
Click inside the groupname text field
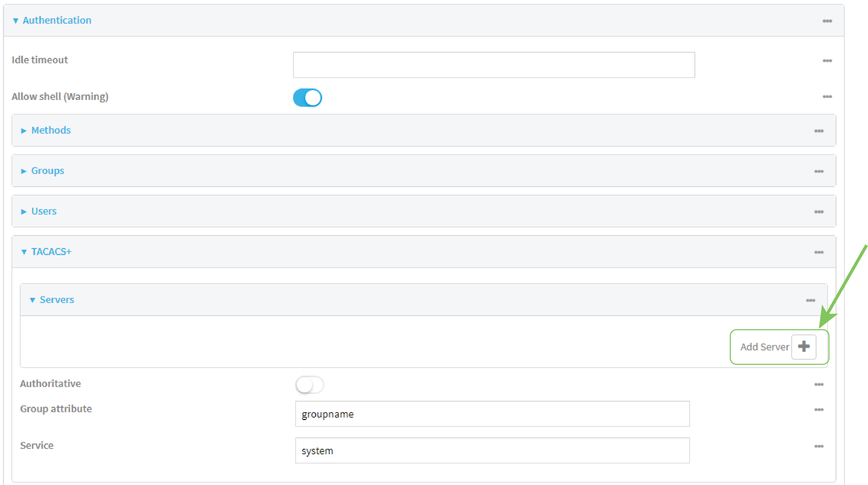point(492,414)
